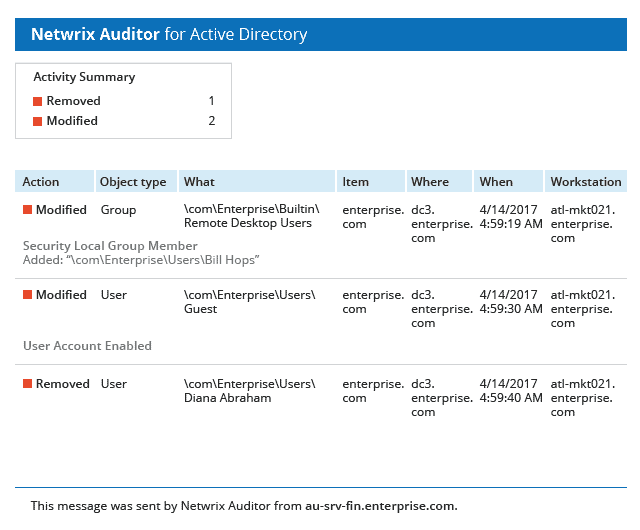
Task: Click the Activity Summary heading
Action: [x=84, y=77]
